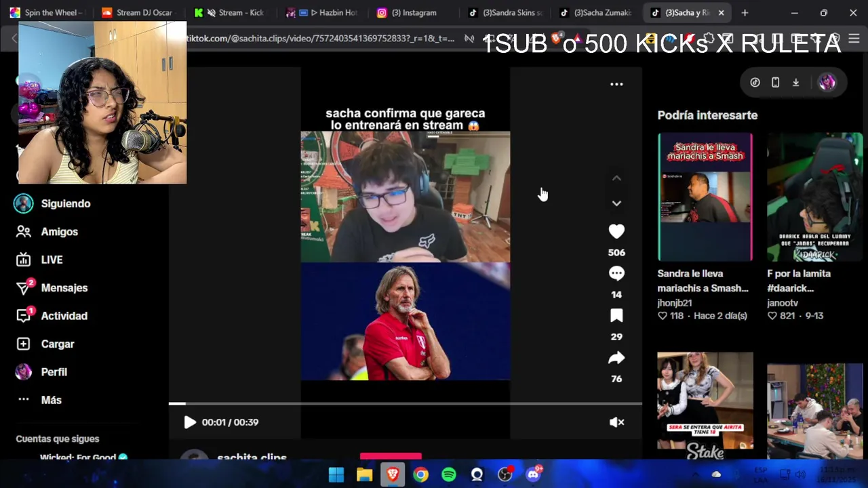Open the profile avatar in the top-right pill
The height and width of the screenshot is (488, 868).
pos(827,83)
